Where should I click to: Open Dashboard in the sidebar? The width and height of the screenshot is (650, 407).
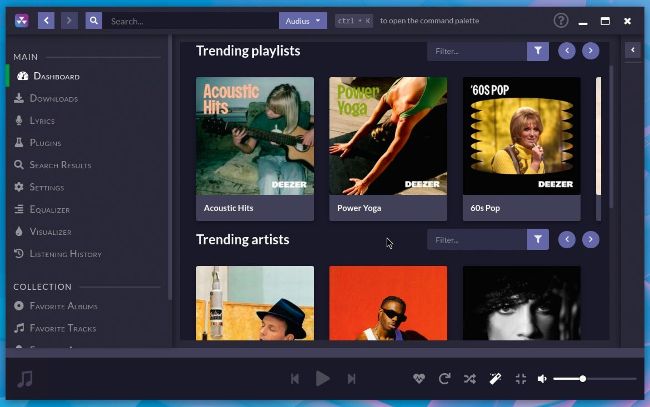point(48,76)
